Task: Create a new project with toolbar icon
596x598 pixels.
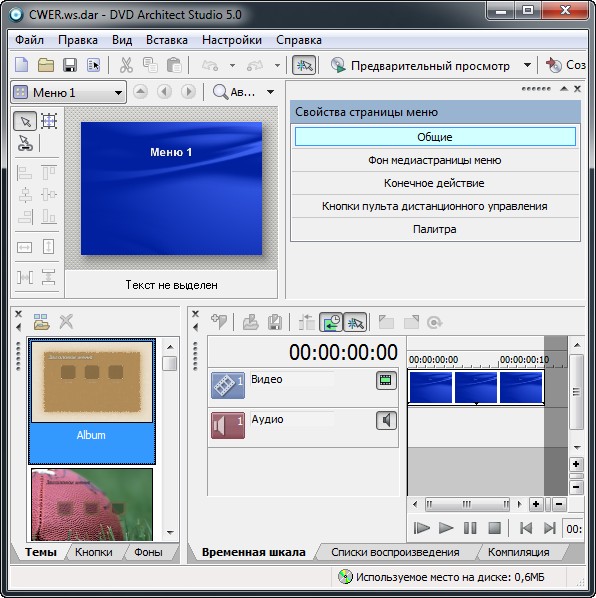Action: tap(21, 65)
